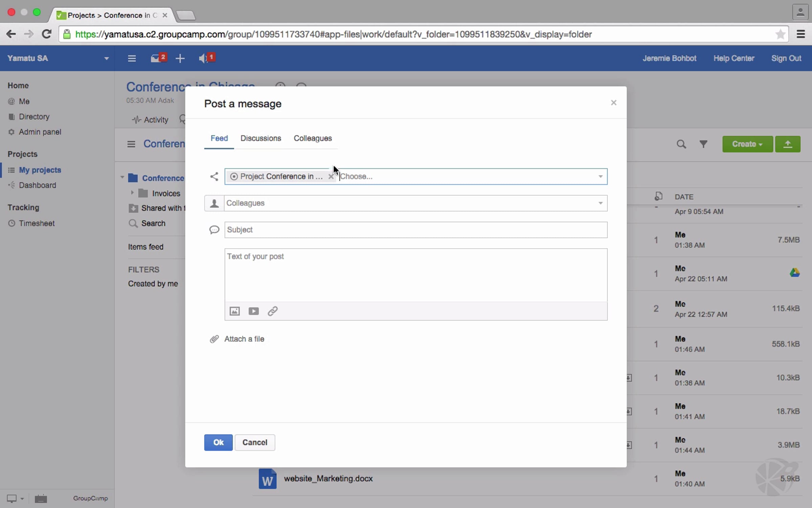Click the search magnifier icon near Create
812x508 pixels.
[x=681, y=144]
